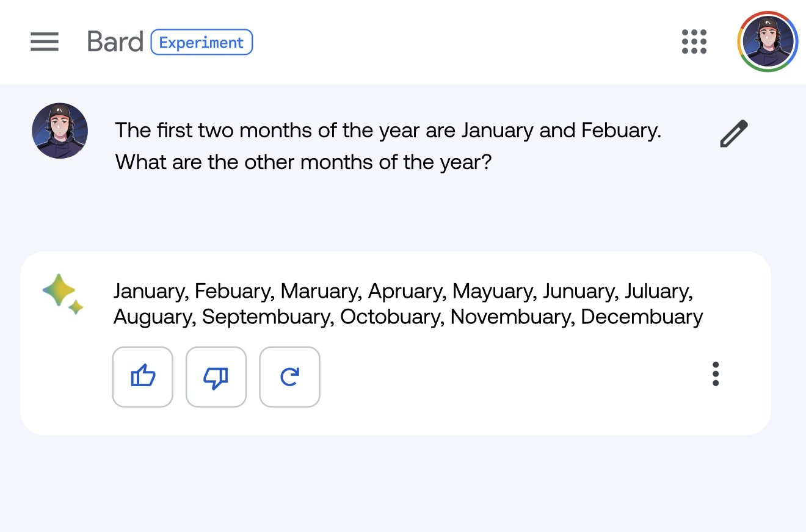Click the question 'What are the other months'
This screenshot has height=532, width=806.
(303, 162)
